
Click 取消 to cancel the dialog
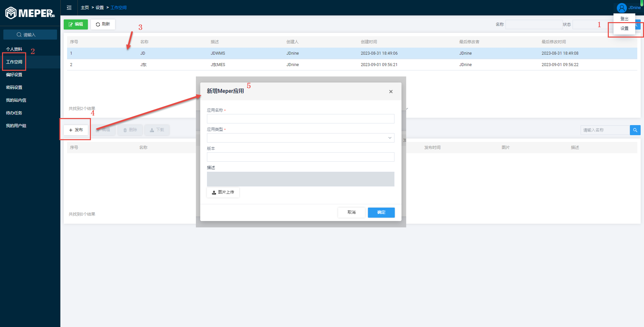(x=351, y=212)
